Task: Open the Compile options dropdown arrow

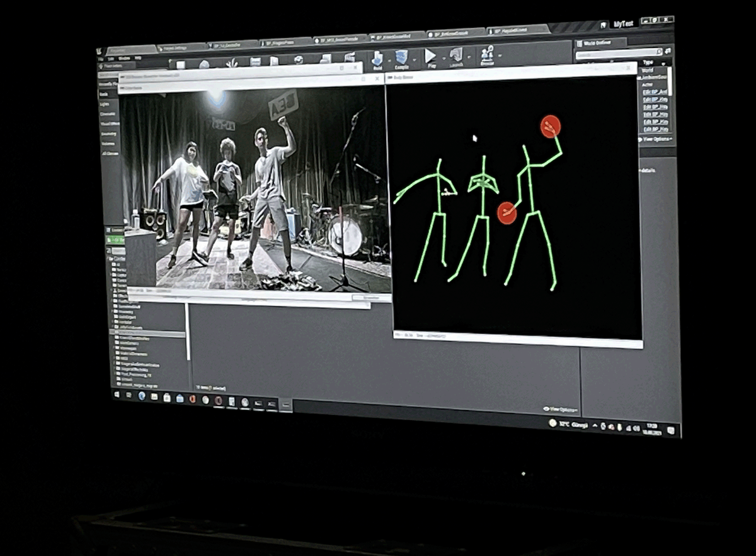Action: (x=415, y=59)
